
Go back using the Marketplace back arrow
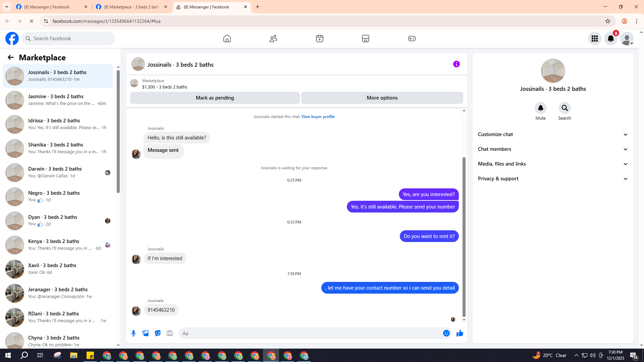click(11, 58)
